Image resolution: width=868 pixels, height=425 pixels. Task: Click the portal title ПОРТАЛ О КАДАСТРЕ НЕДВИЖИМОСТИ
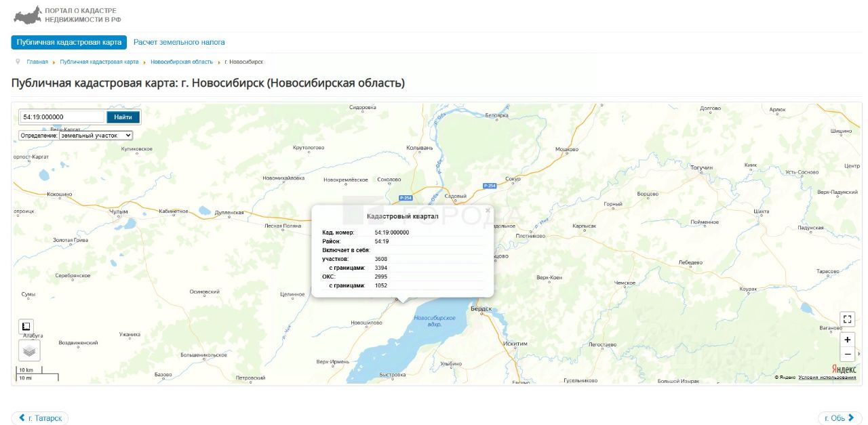83,15
